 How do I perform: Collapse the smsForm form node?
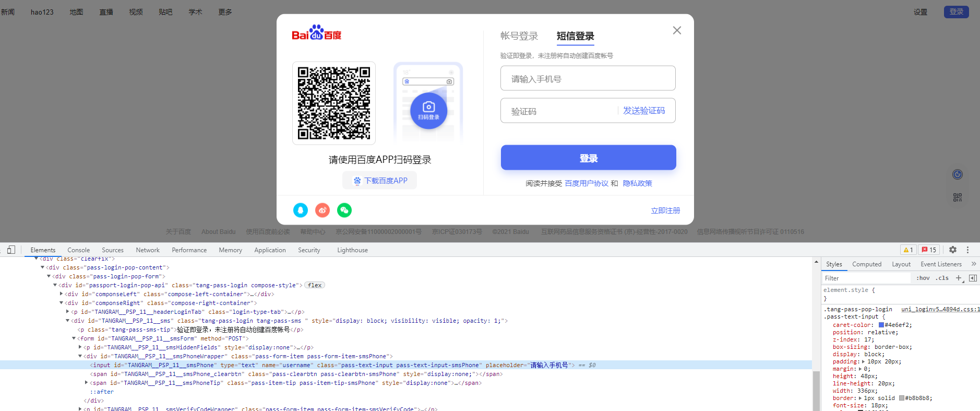pyautogui.click(x=74, y=338)
